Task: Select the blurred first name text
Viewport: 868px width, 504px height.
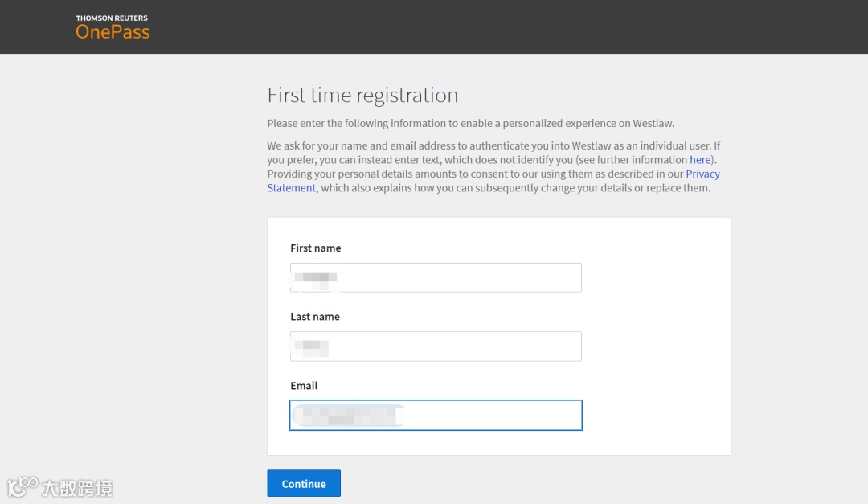Action: (315, 279)
